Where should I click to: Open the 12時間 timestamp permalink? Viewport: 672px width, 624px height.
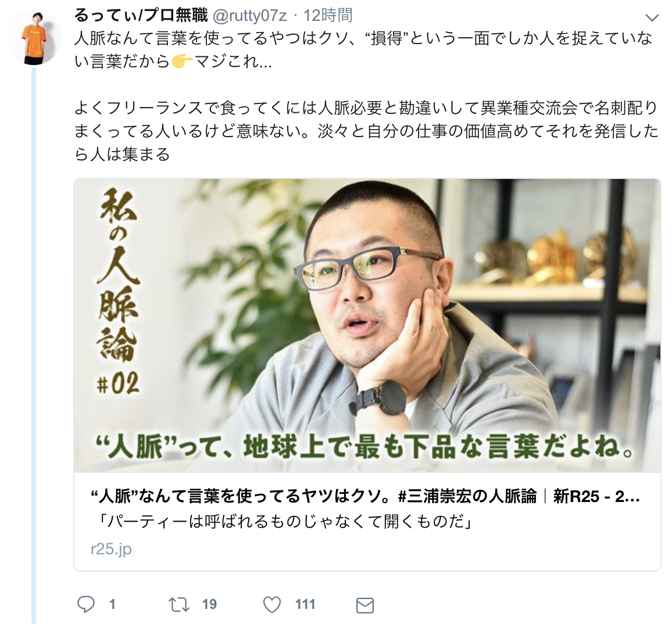tap(328, 16)
